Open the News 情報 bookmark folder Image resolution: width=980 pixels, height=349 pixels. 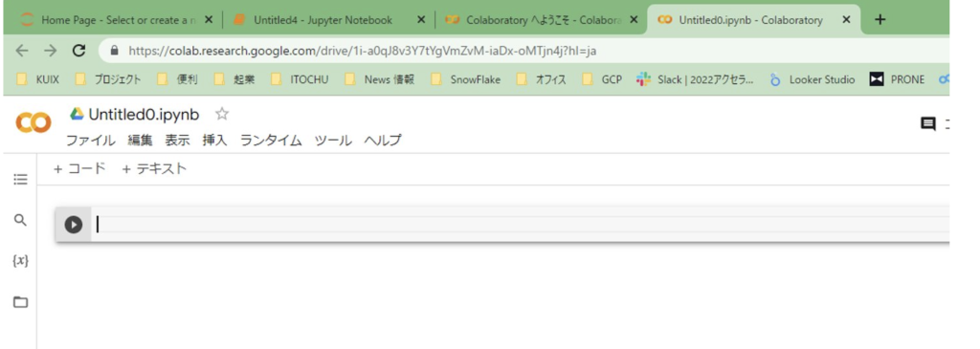pyautogui.click(x=379, y=79)
